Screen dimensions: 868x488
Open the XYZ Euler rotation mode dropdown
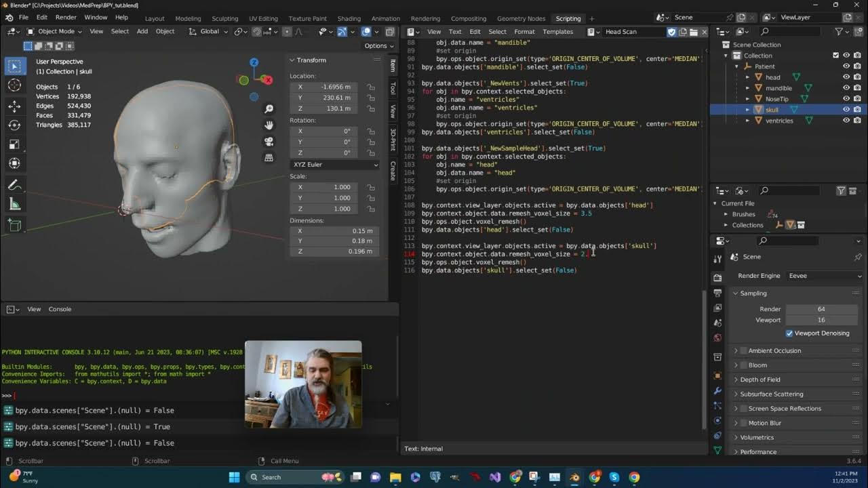pos(335,165)
